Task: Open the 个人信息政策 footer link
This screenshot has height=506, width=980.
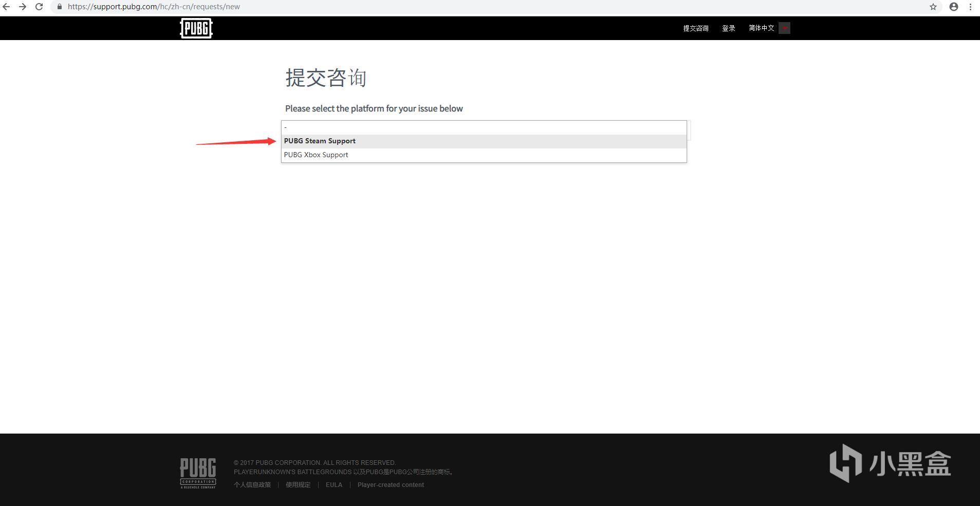Action: [x=252, y=485]
